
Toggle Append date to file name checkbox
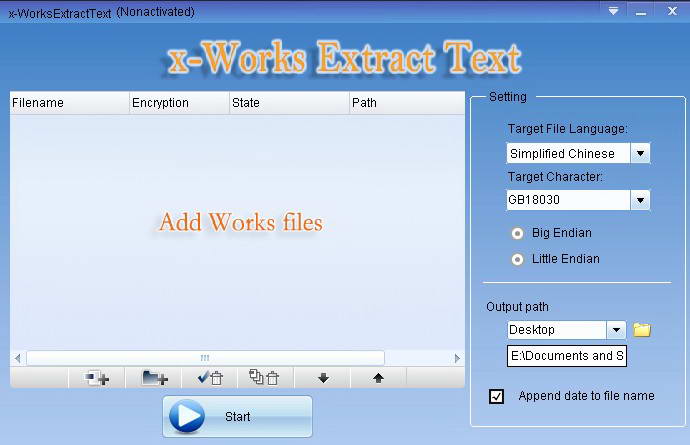pyautogui.click(x=496, y=396)
